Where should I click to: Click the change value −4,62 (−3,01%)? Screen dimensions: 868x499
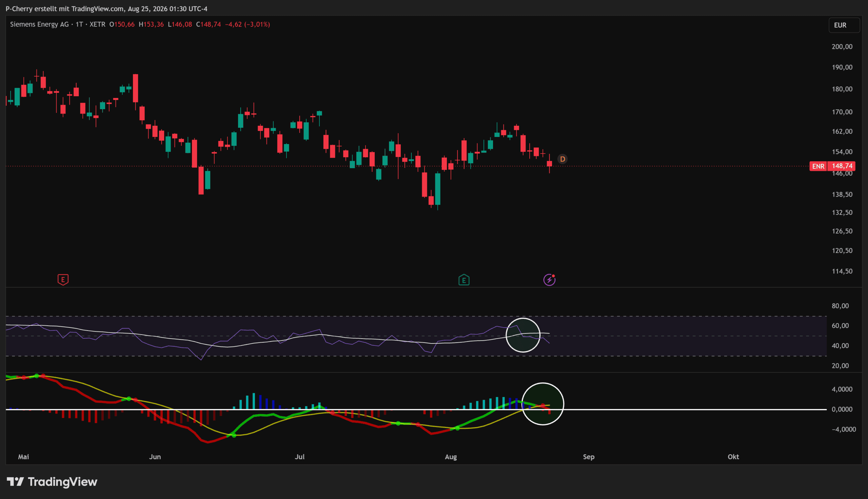pyautogui.click(x=248, y=24)
